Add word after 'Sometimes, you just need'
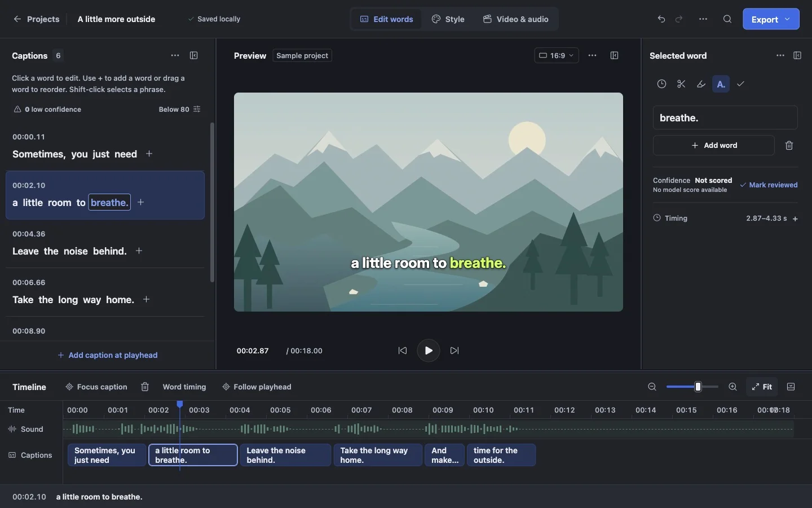This screenshot has height=508, width=812. tap(149, 154)
